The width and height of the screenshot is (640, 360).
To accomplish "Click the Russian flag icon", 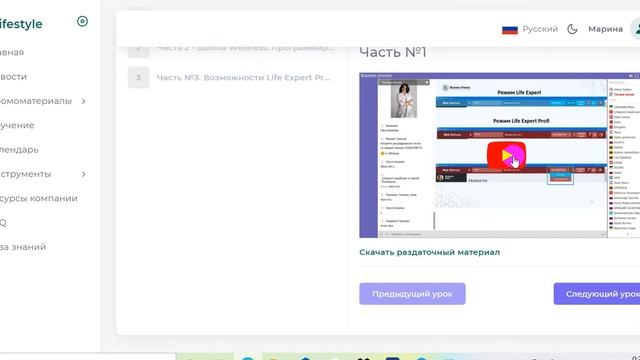I will (510, 29).
